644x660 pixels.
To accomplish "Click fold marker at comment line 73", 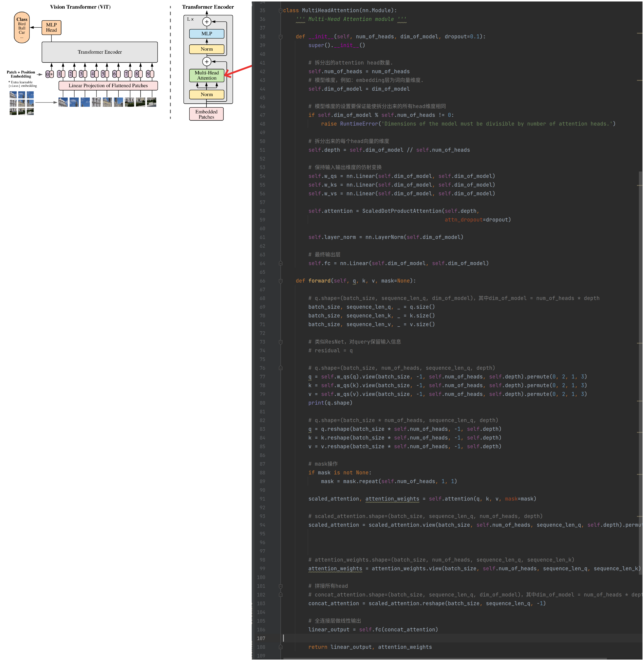I will click(x=280, y=342).
